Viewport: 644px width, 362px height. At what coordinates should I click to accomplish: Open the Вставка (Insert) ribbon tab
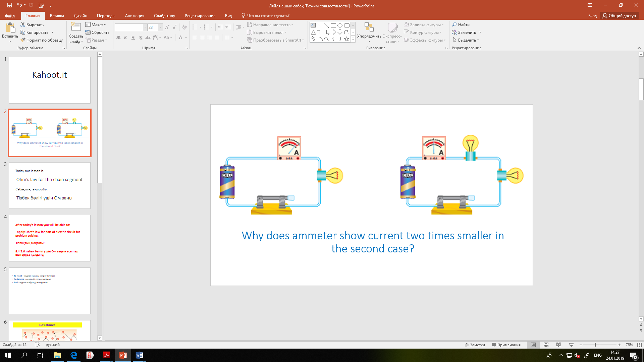click(x=57, y=16)
